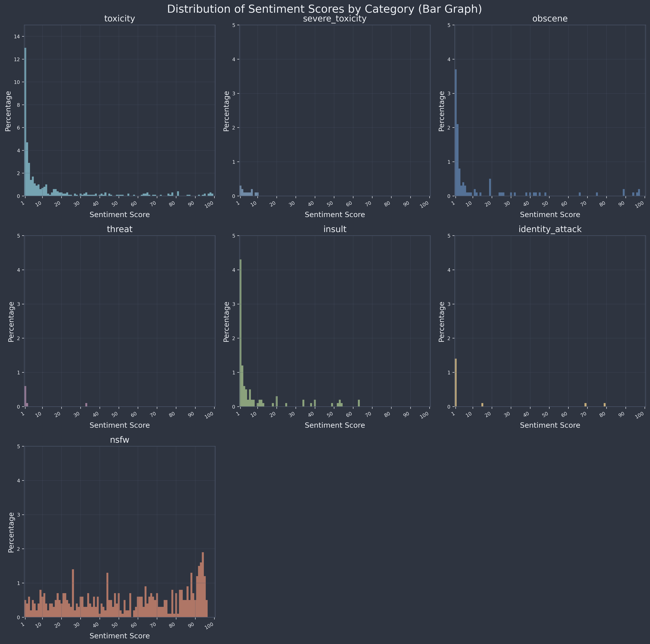Viewport: 650px width, 644px height.
Task: Click the 'nsfw' subplot title
Action: point(119,440)
